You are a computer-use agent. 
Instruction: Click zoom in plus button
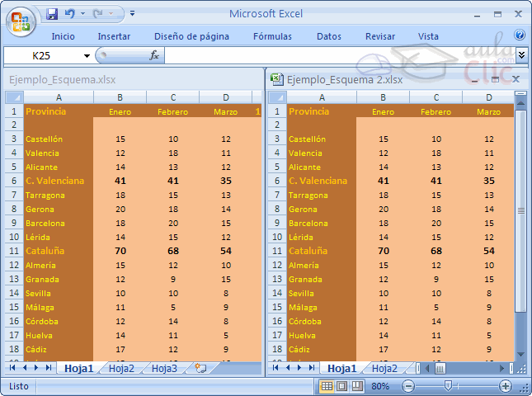pos(506,386)
